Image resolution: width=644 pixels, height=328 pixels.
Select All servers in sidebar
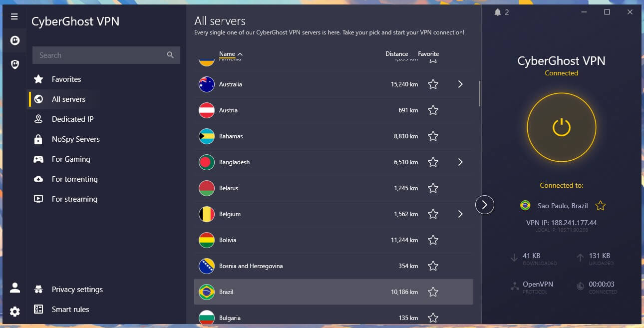[x=68, y=99]
